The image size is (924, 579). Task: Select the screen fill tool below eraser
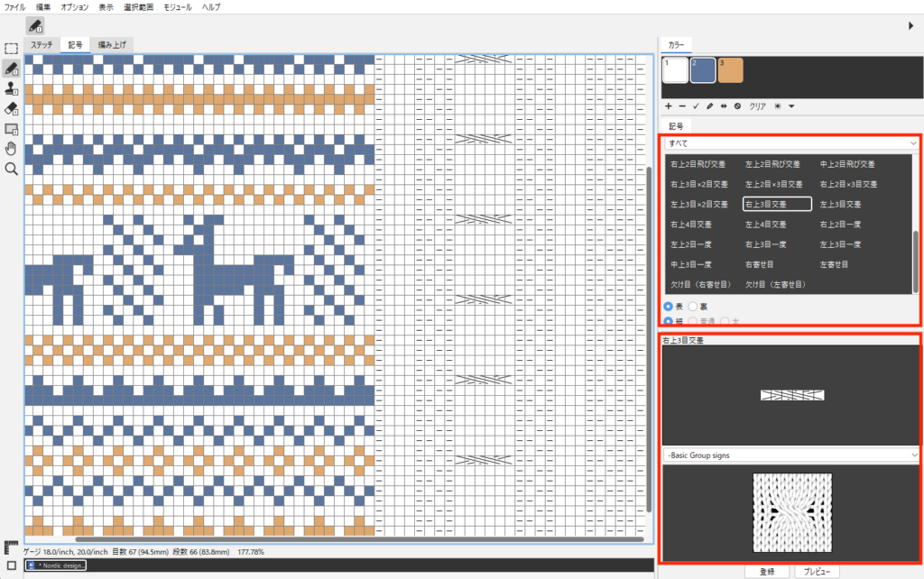(11, 129)
